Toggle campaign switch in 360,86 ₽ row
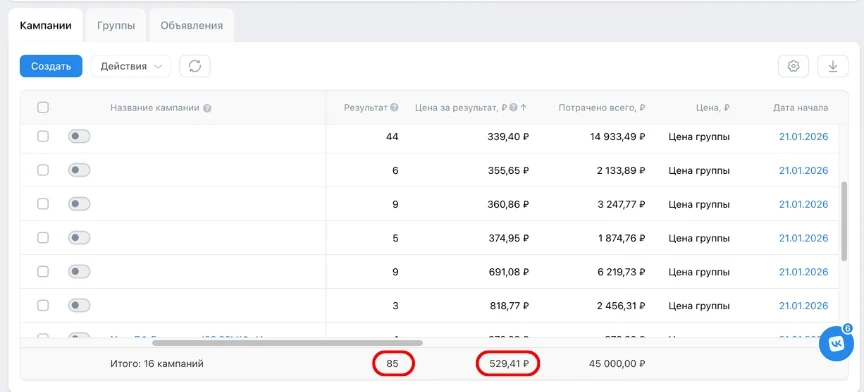 point(79,204)
